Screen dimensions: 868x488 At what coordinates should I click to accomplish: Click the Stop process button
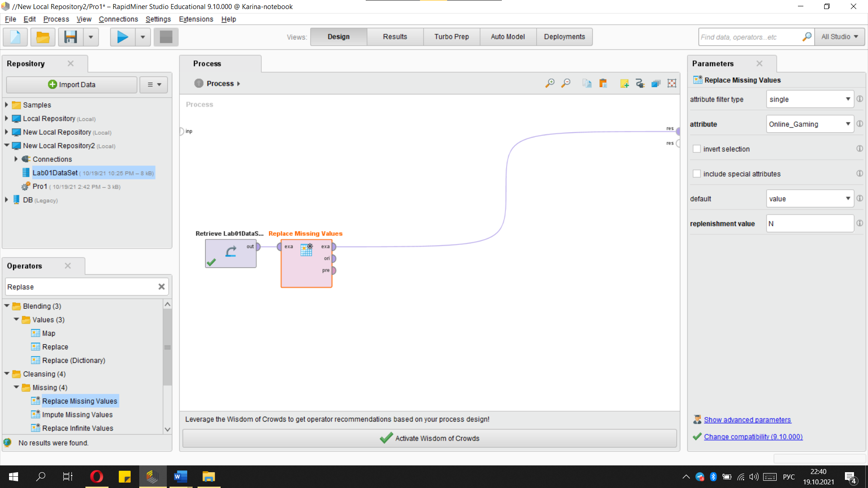[166, 37]
